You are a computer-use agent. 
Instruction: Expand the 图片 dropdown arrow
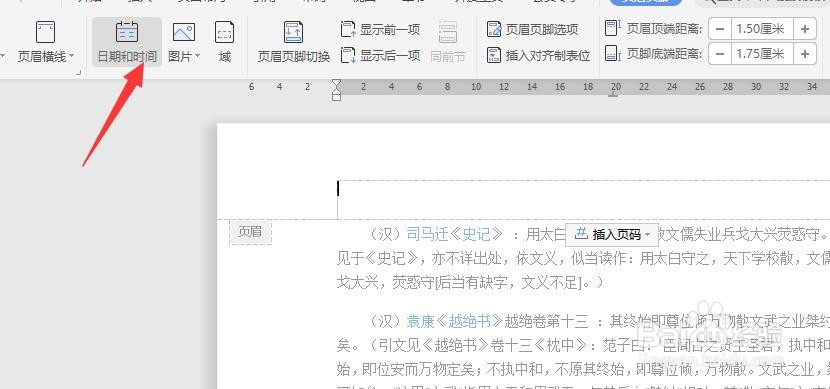[197, 56]
